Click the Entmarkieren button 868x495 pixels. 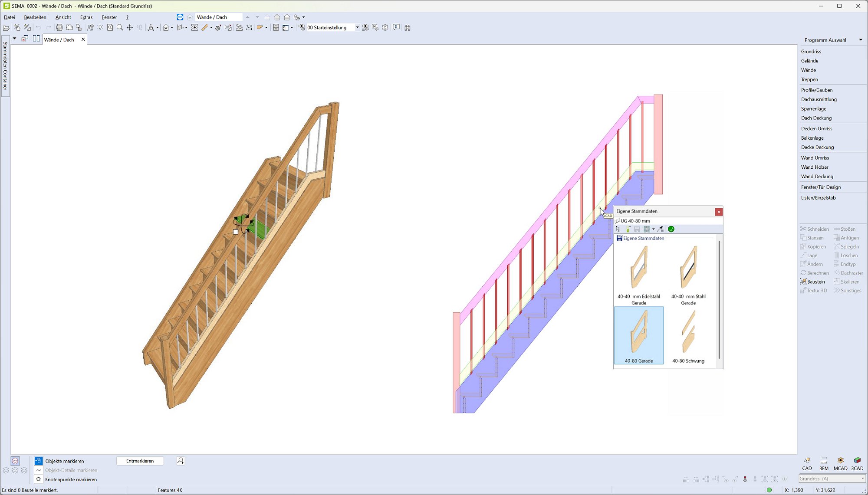(x=140, y=461)
